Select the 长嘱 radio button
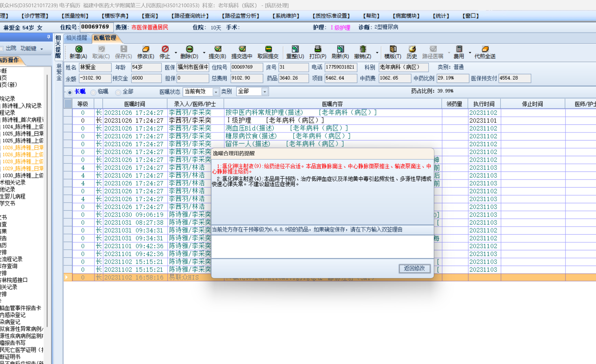The width and height of the screenshot is (596, 364). (70, 92)
